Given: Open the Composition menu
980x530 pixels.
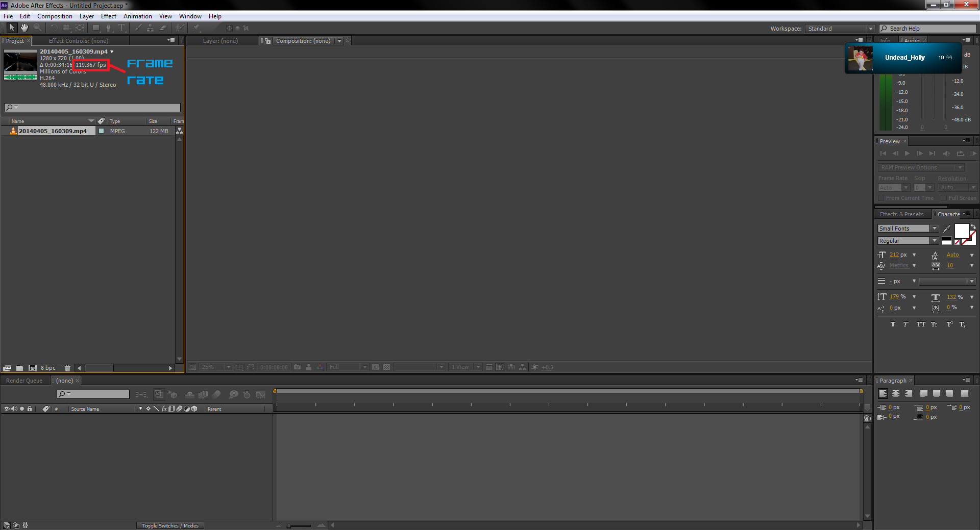Looking at the screenshot, I should pyautogui.click(x=55, y=16).
